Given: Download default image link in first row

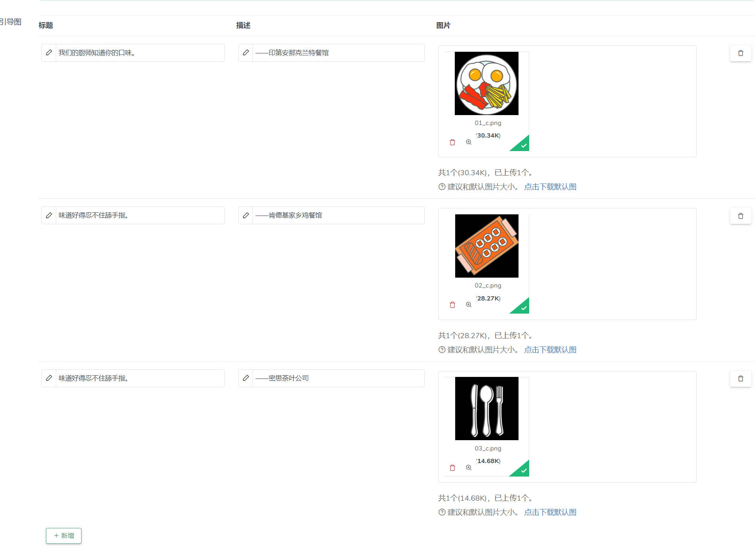Looking at the screenshot, I should click(x=550, y=187).
